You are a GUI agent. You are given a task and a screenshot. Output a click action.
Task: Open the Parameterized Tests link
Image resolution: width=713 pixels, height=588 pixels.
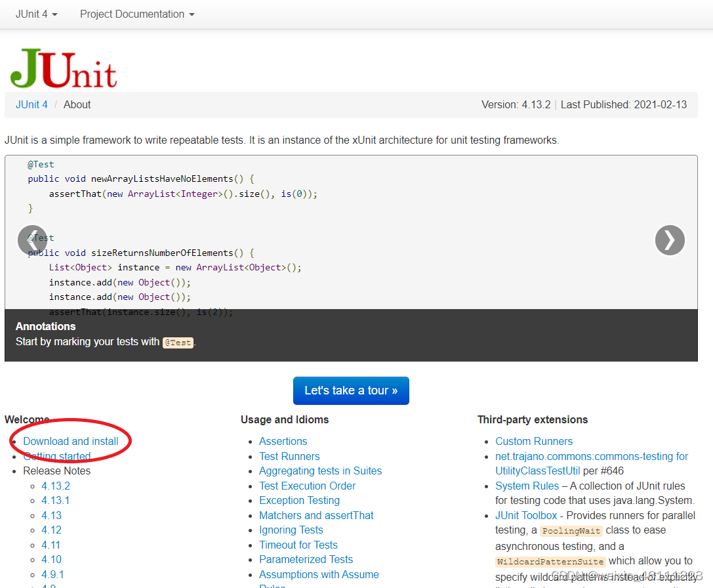tap(306, 559)
